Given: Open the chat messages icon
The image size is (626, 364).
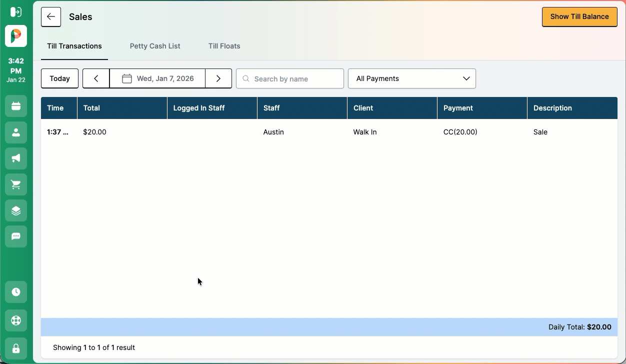Looking at the screenshot, I should [16, 236].
